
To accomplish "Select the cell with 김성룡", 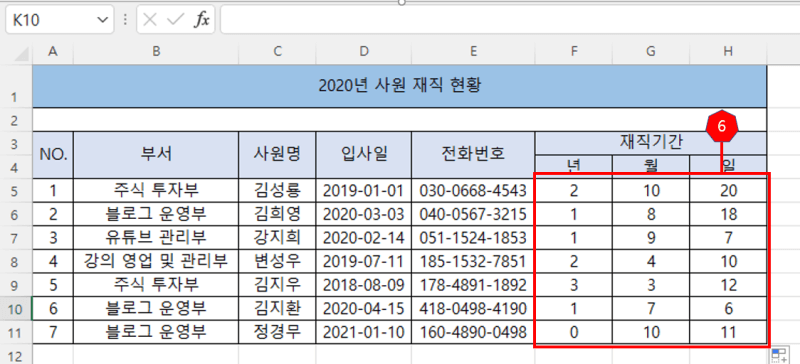I will (277, 190).
